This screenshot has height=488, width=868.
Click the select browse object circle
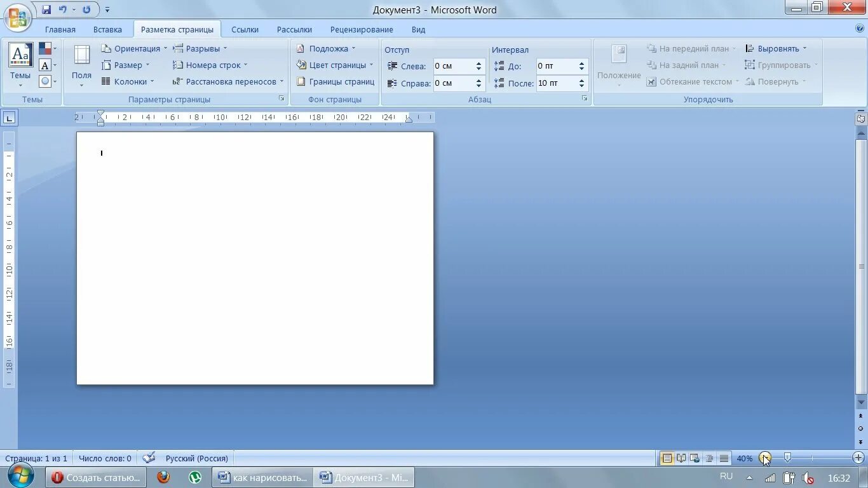coord(861,428)
